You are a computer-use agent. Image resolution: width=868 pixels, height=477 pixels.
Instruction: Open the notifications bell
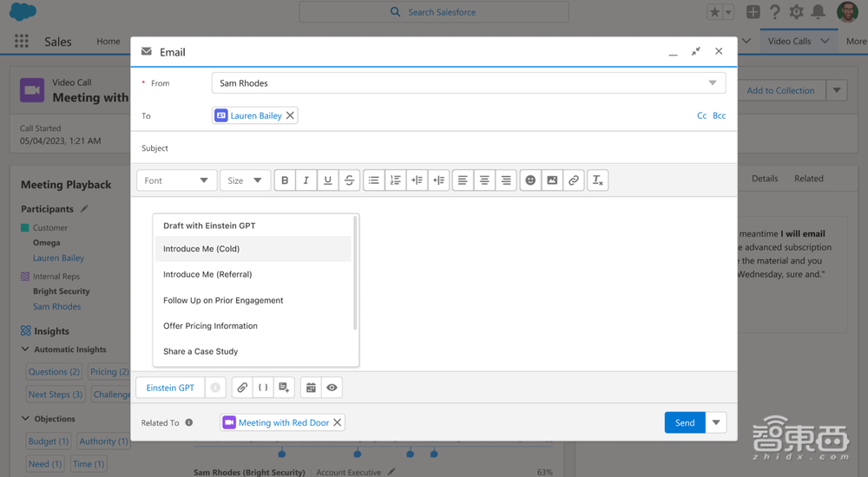click(819, 11)
